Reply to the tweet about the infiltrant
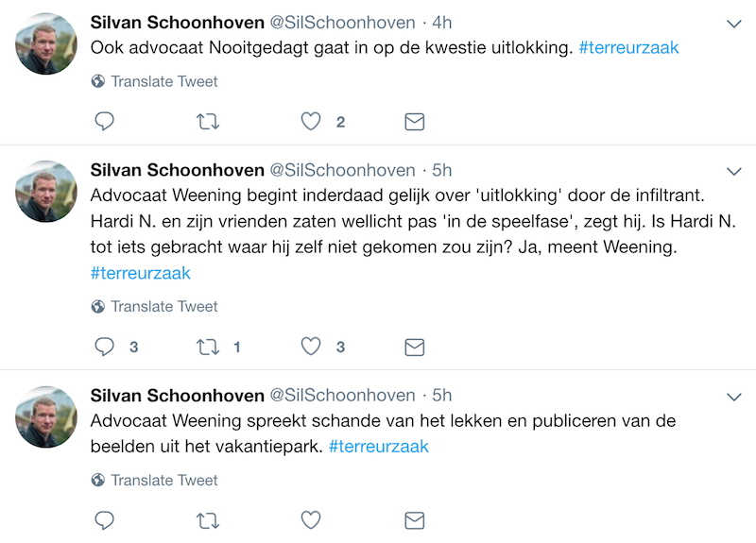 click(104, 347)
